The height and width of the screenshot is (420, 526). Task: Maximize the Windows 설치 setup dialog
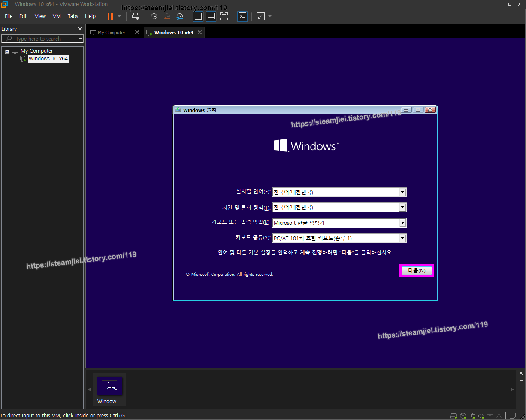click(418, 110)
